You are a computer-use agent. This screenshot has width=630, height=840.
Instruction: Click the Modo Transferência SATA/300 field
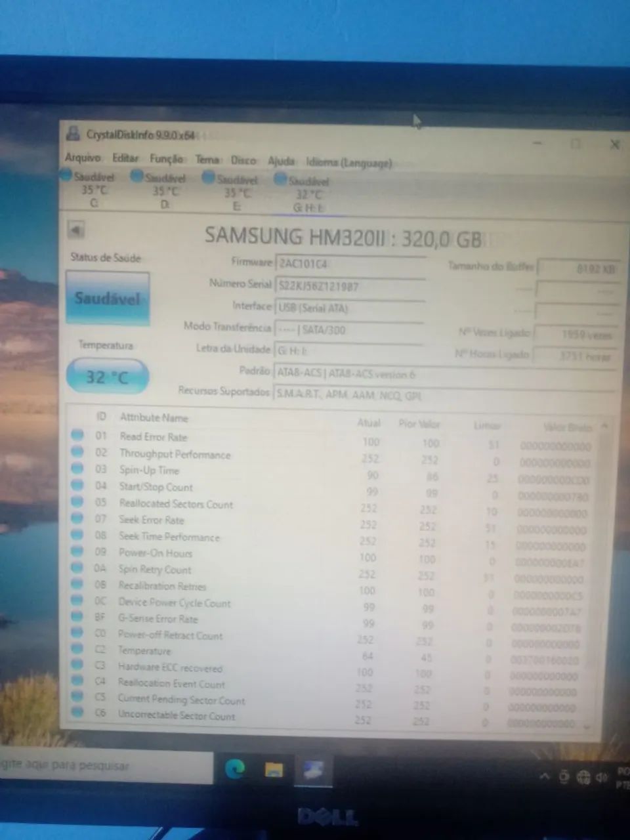click(349, 329)
